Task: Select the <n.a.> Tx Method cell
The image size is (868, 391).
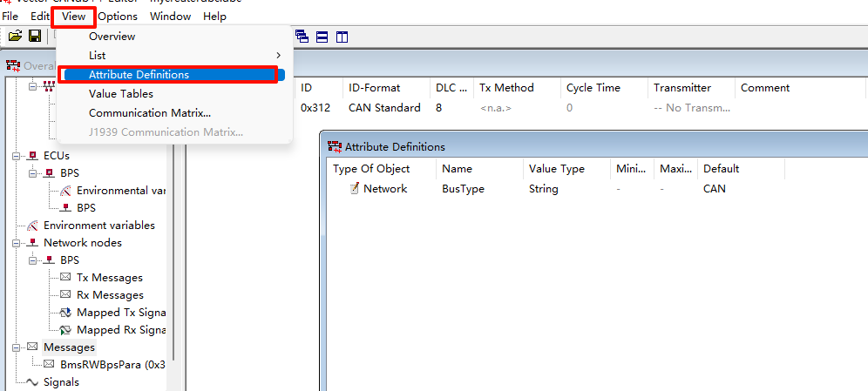Action: click(x=496, y=108)
